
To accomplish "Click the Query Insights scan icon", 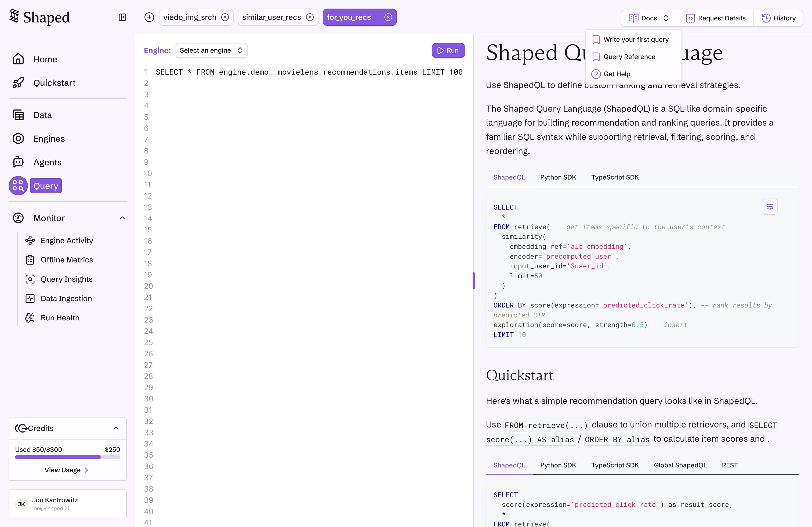I will tap(30, 279).
